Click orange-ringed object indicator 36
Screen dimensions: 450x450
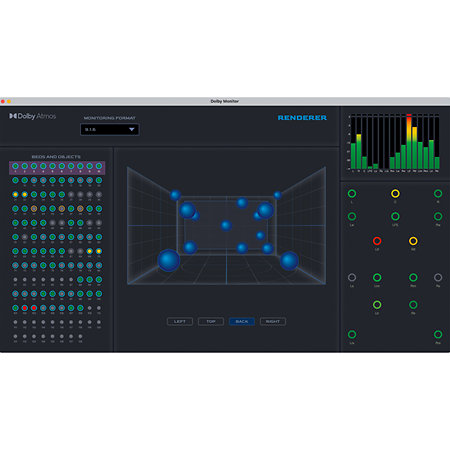tap(62, 209)
